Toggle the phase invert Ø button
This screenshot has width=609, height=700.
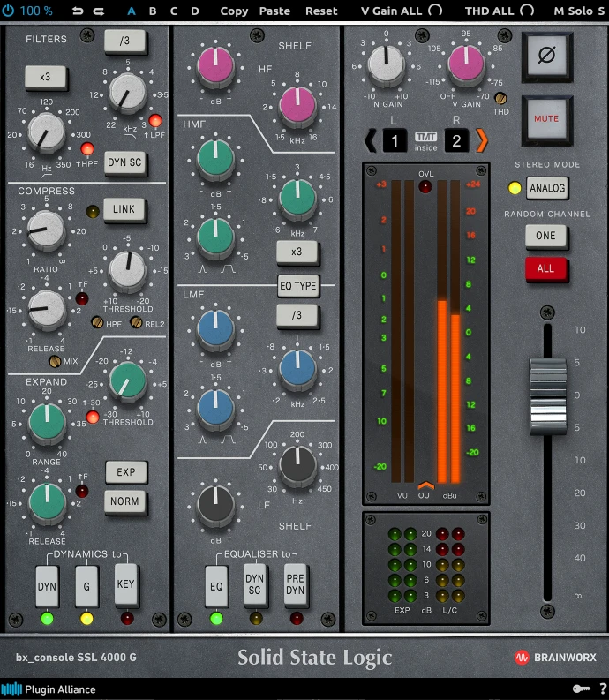tap(547, 56)
